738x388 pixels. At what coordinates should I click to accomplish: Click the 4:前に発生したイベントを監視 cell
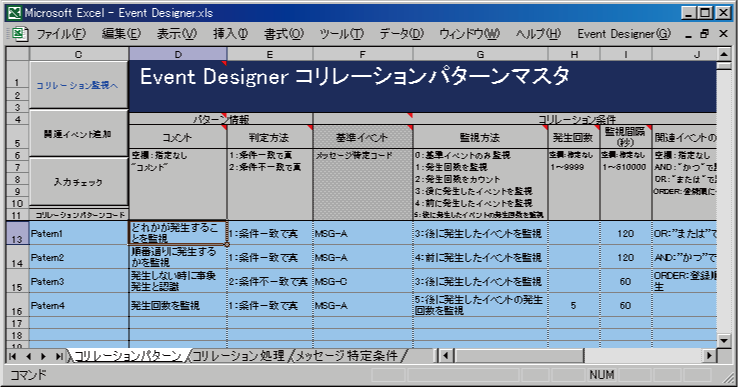481,257
